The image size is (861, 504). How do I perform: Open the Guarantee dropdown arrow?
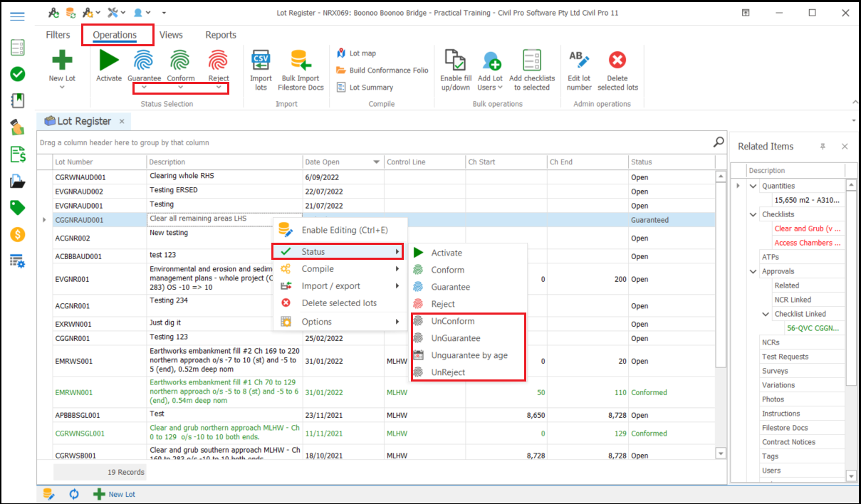click(x=144, y=88)
